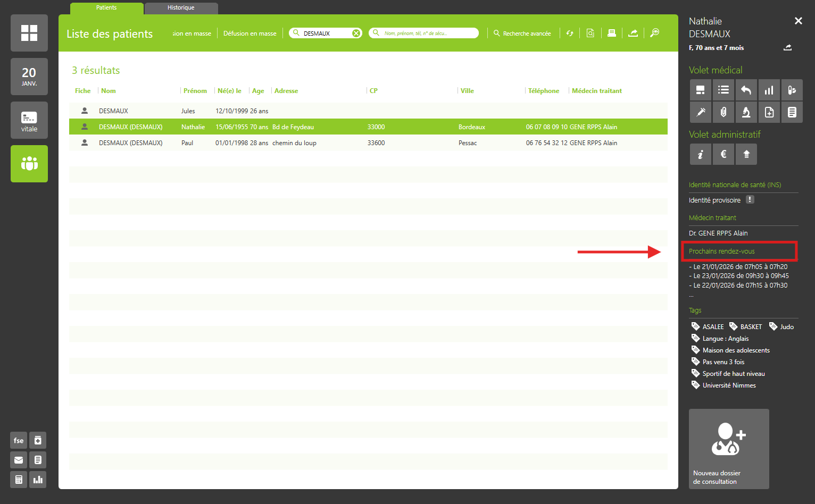The height and width of the screenshot is (504, 815).
Task: Open the patient information 'i' icon
Action: point(701,154)
